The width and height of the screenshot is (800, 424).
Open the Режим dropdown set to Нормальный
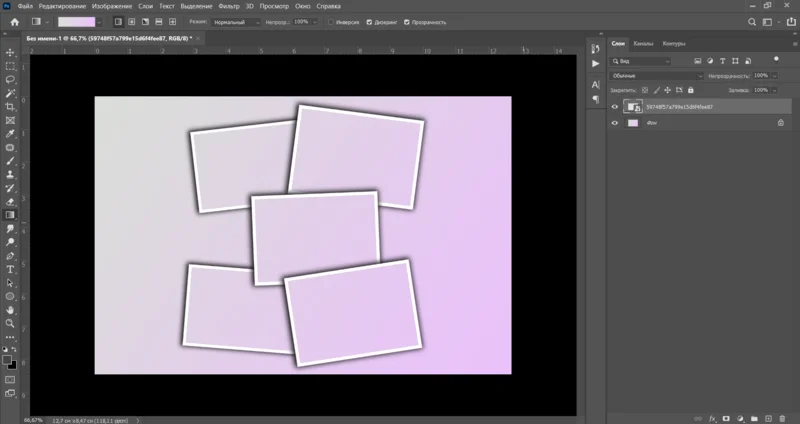point(235,21)
